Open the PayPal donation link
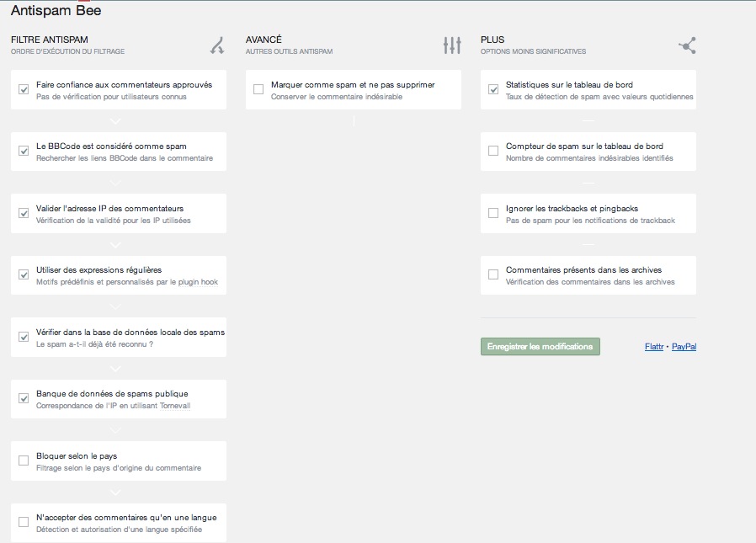This screenshot has height=543, width=756. click(x=684, y=347)
